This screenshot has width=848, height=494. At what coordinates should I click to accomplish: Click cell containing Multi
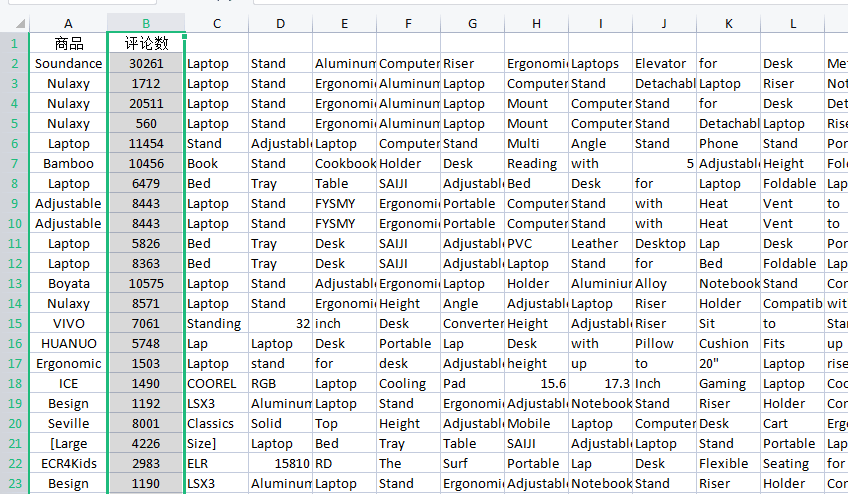[536, 143]
